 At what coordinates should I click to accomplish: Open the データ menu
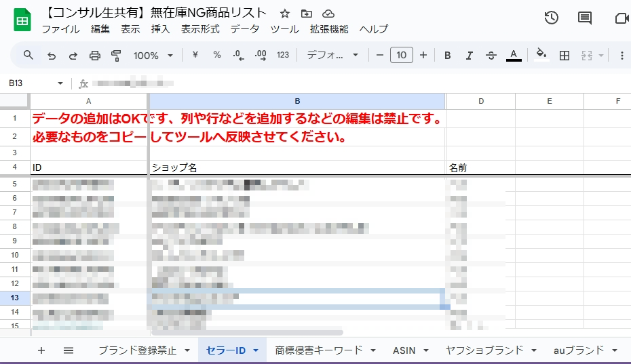point(244,29)
